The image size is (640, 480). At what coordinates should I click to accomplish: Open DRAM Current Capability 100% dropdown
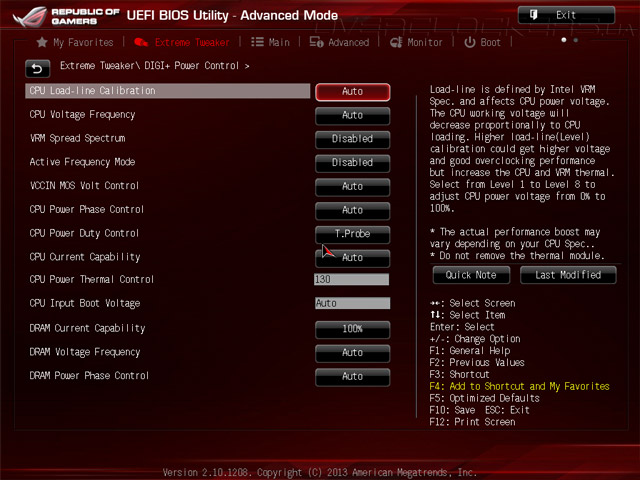(353, 329)
